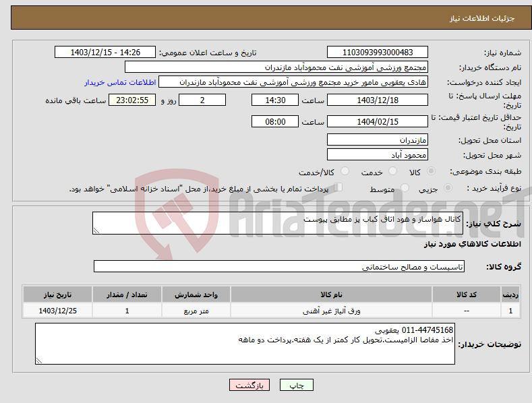Click the چاپ (print) button
The width and height of the screenshot is (532, 403).
pos(296,385)
